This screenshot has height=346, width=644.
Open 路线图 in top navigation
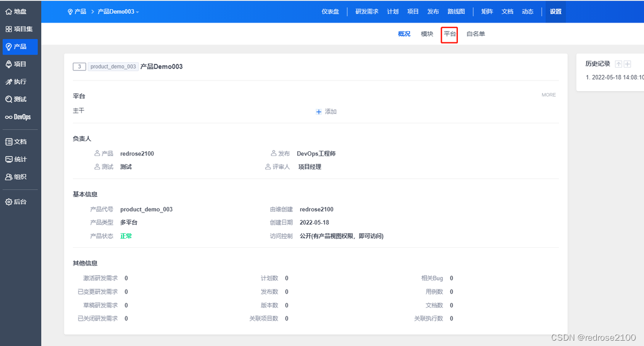tap(456, 11)
